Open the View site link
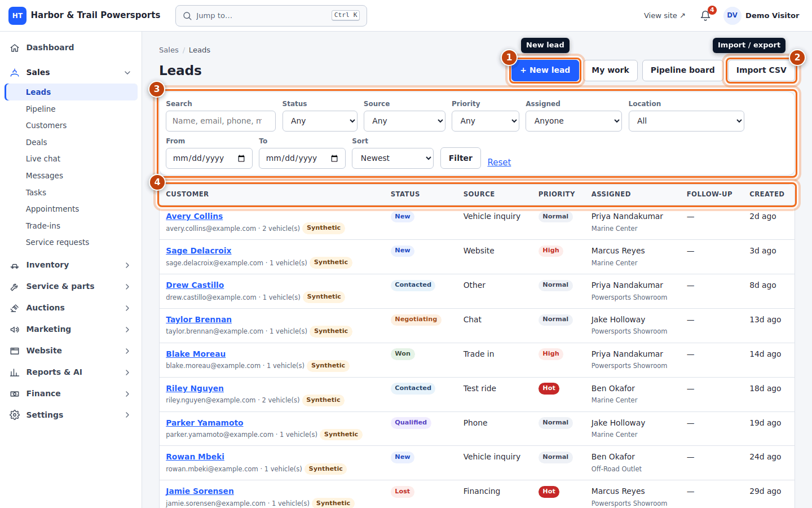The image size is (812, 508). pyautogui.click(x=664, y=16)
